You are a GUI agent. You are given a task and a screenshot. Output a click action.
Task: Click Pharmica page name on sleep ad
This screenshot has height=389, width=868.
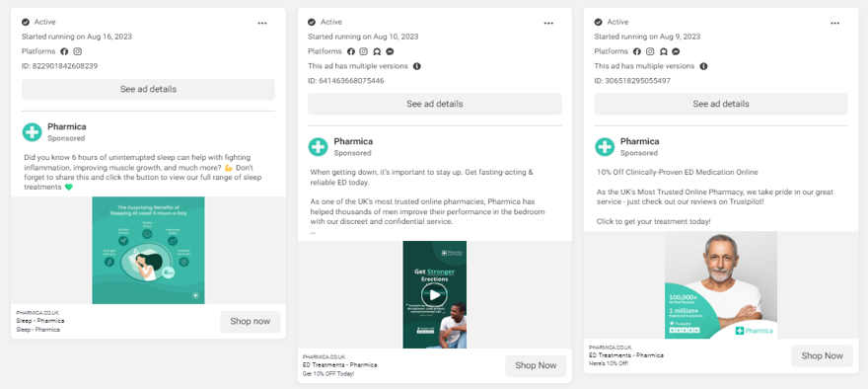tap(67, 127)
